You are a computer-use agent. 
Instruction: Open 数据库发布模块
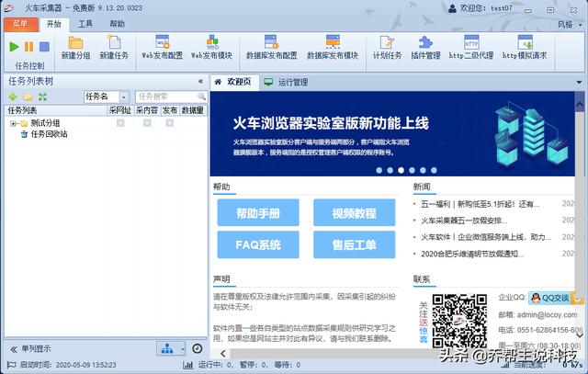pos(333,47)
